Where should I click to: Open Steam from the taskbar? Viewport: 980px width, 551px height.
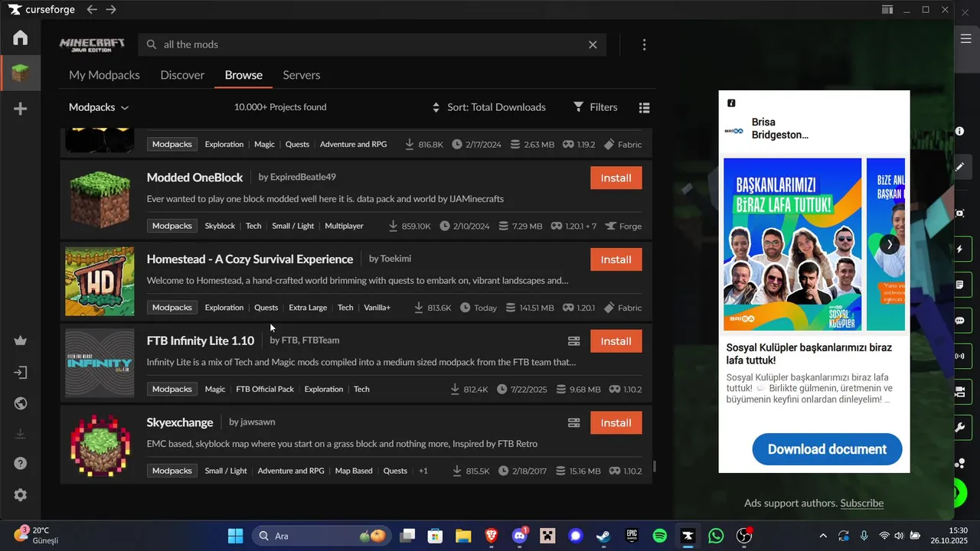[603, 536]
